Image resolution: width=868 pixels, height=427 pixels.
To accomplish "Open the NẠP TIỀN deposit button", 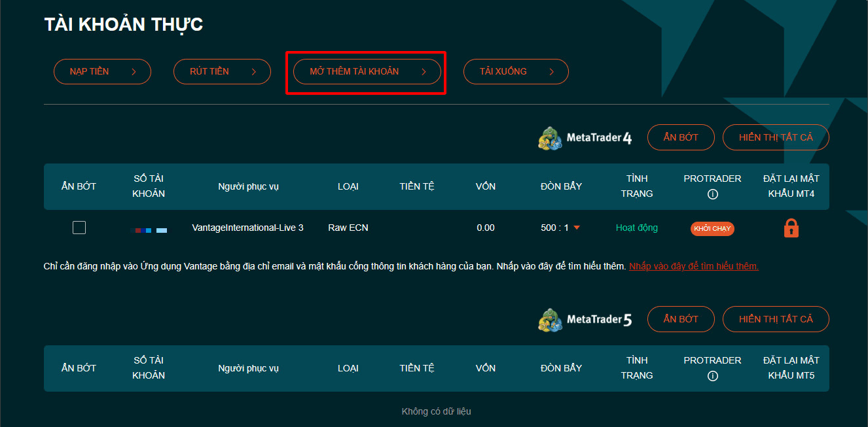I will pyautogui.click(x=102, y=72).
